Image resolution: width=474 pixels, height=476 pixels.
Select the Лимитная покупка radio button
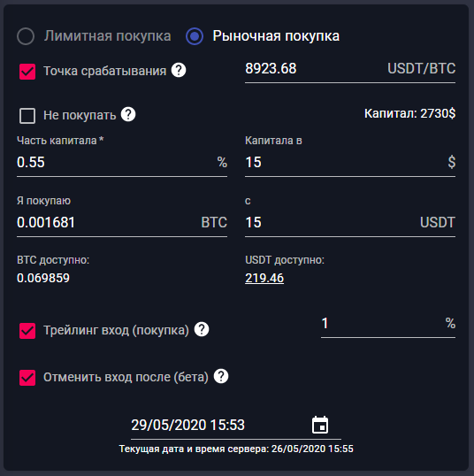tap(26, 36)
